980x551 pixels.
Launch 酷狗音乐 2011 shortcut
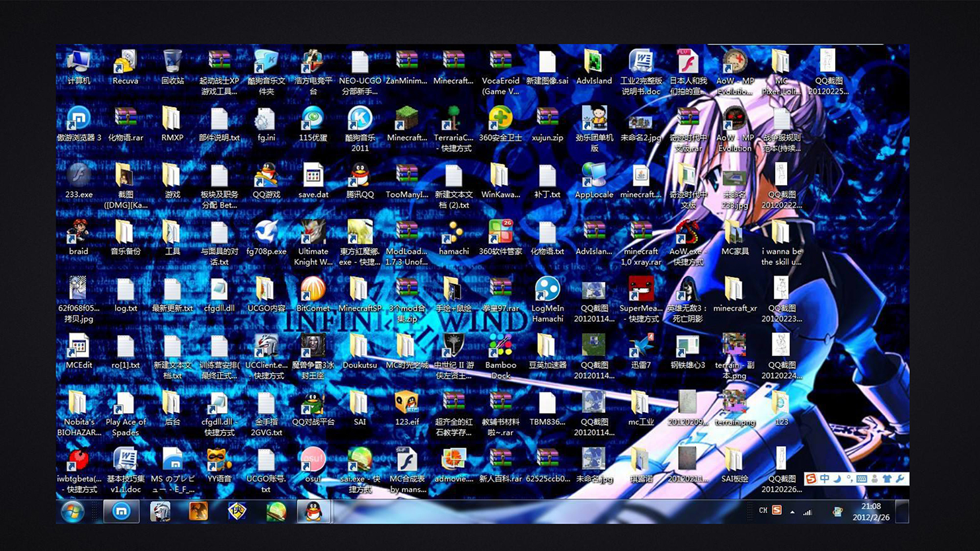point(360,129)
